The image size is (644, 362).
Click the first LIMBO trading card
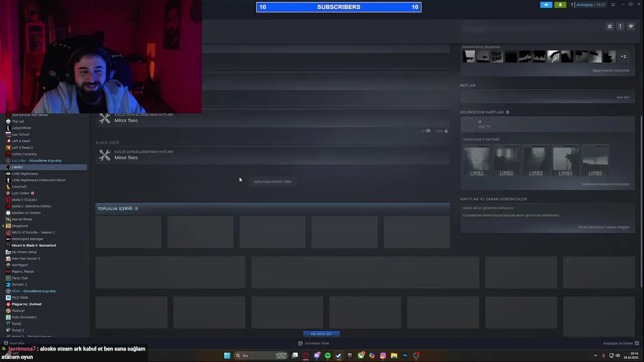click(476, 160)
